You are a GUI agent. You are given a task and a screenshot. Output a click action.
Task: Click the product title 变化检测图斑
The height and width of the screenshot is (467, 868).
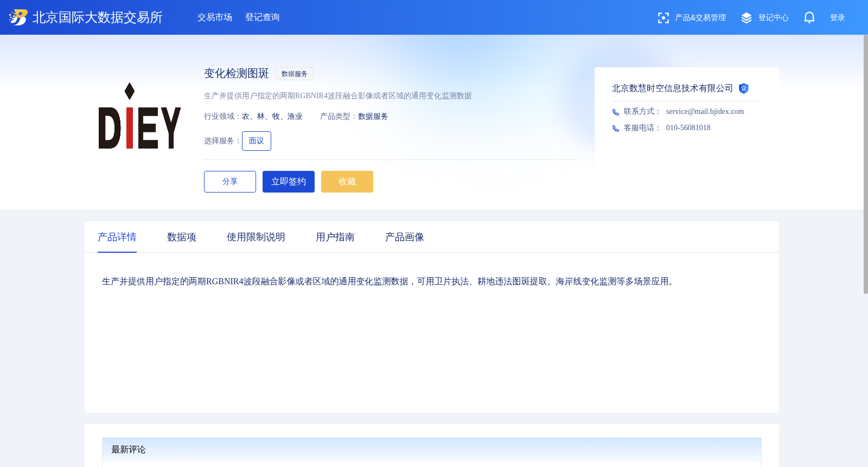click(x=237, y=73)
